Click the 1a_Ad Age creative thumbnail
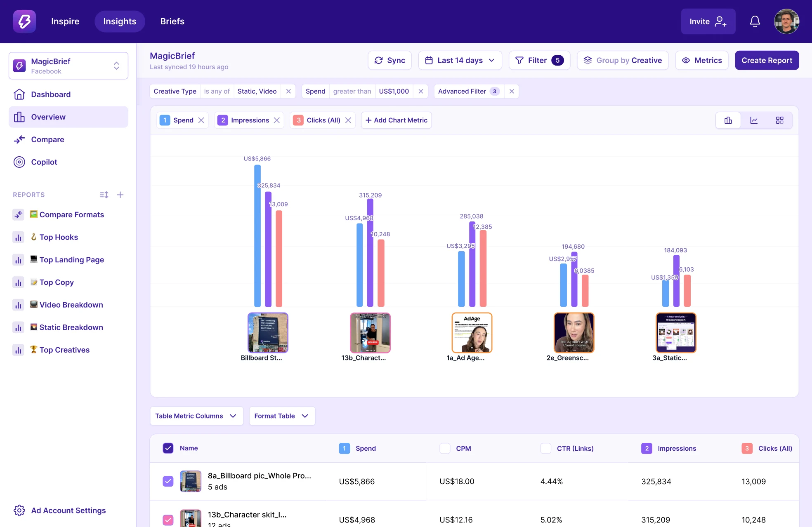812x527 pixels. click(x=472, y=333)
